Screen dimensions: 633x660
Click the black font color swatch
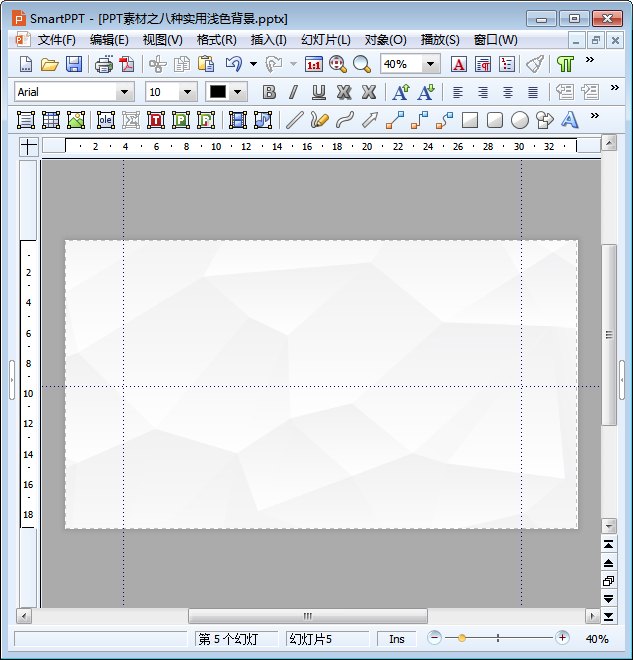[218, 92]
